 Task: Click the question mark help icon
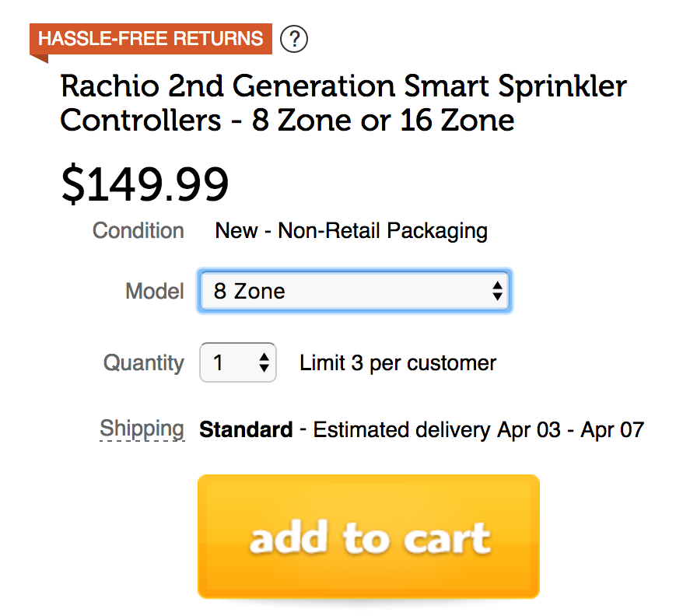tap(294, 38)
